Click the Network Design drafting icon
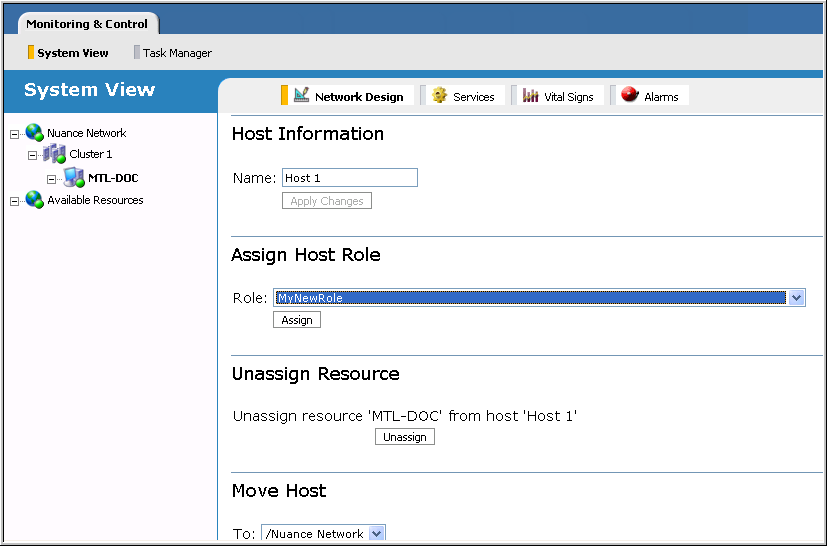The image size is (827, 546). click(301, 95)
